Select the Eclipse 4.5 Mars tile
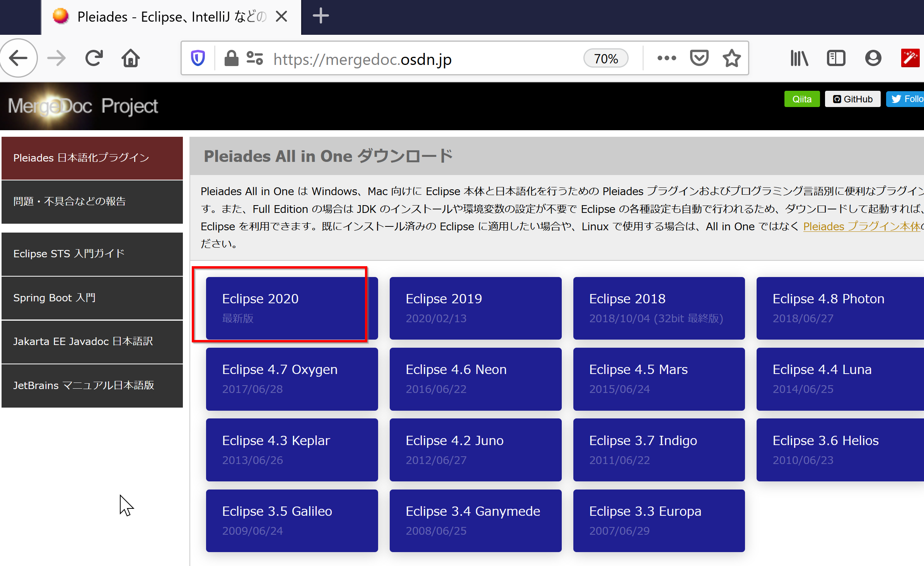Viewport: 924px width, 566px height. [659, 379]
